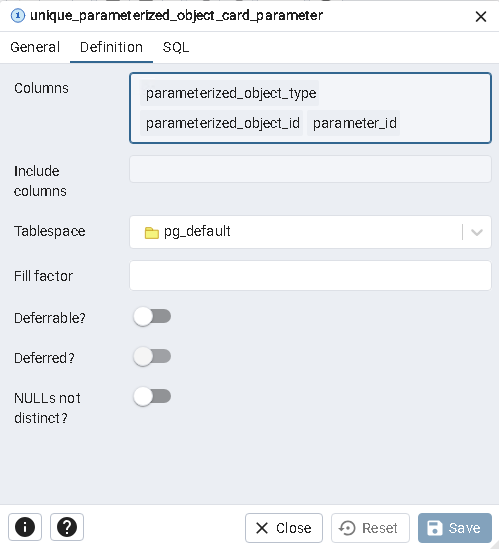499x549 pixels.
Task: Select the Definition tab
Action: [x=111, y=47]
